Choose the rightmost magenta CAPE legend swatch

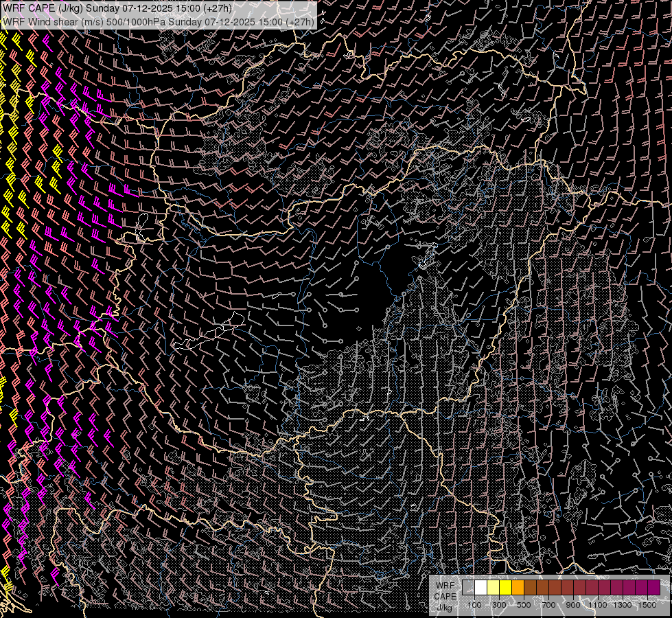[653, 587]
